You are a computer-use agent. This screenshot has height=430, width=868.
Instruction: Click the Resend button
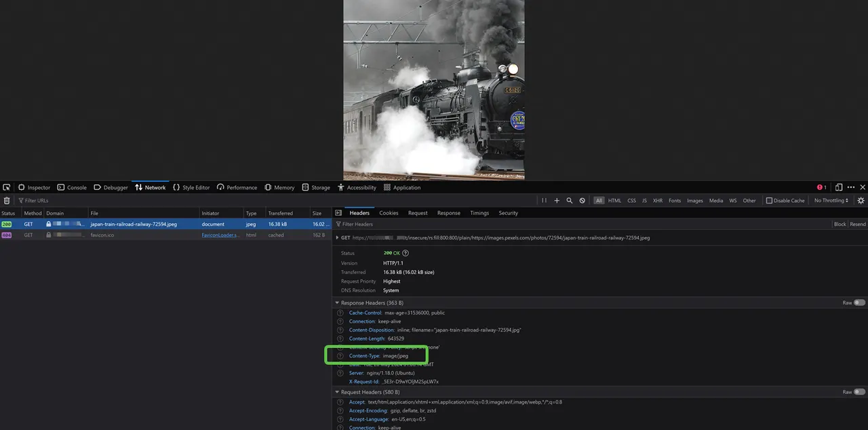pyautogui.click(x=858, y=224)
